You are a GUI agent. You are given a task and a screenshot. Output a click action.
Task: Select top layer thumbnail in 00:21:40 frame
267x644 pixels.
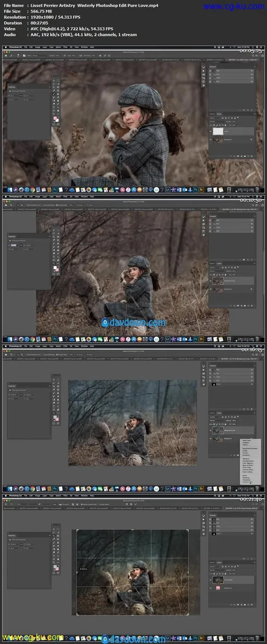click(219, 580)
